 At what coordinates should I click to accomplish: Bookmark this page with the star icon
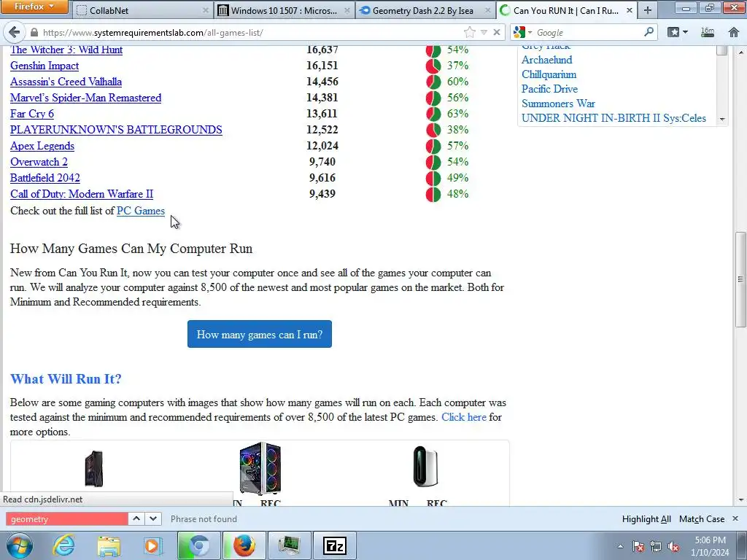[x=469, y=32]
